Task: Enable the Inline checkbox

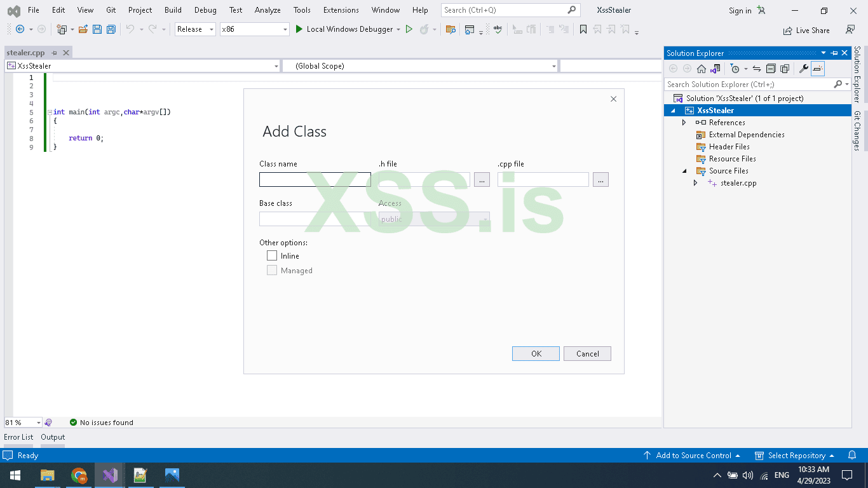Action: click(272, 255)
